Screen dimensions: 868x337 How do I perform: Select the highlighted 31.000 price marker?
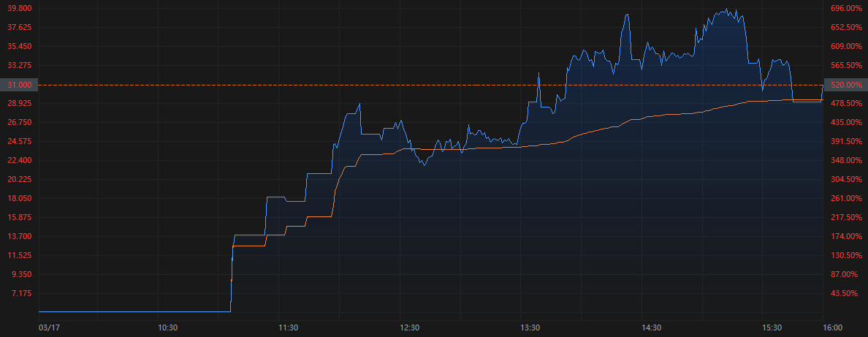(x=19, y=85)
